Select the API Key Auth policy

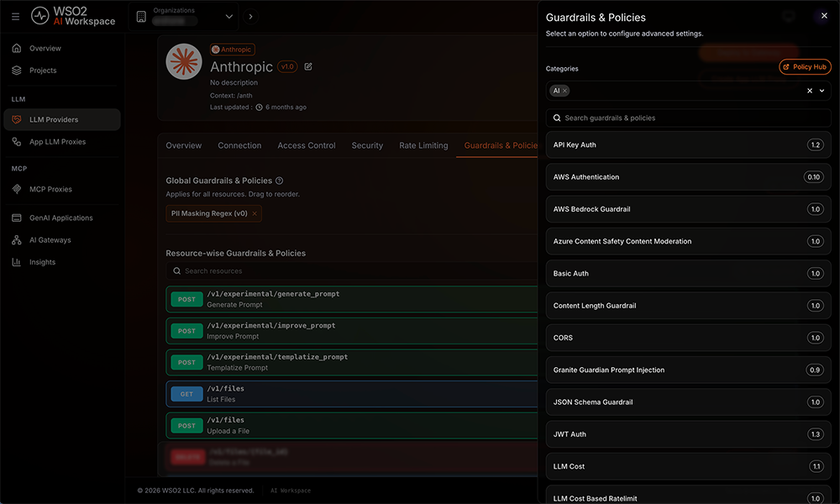[689, 145]
